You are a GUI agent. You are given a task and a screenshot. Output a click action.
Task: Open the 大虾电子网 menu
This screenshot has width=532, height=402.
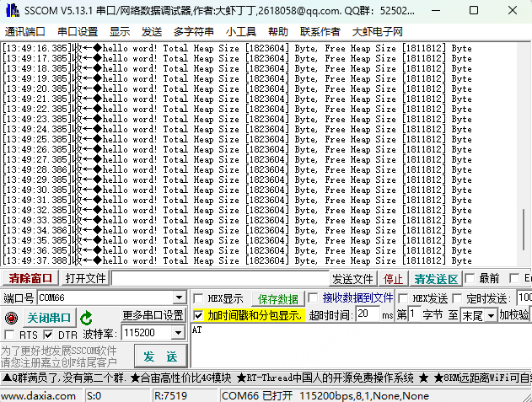click(x=377, y=32)
